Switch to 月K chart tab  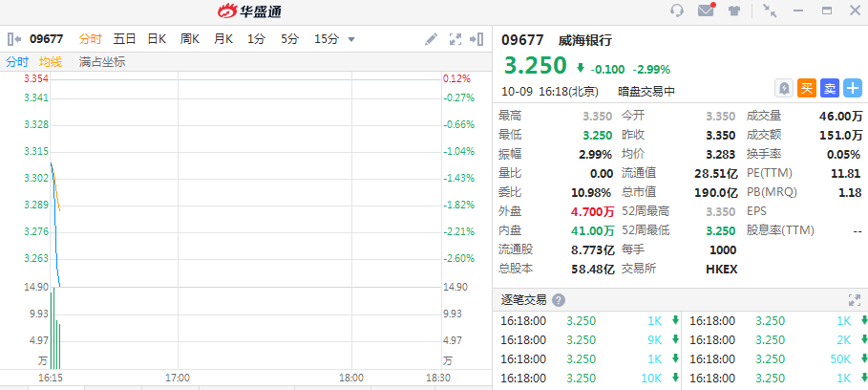pos(223,39)
